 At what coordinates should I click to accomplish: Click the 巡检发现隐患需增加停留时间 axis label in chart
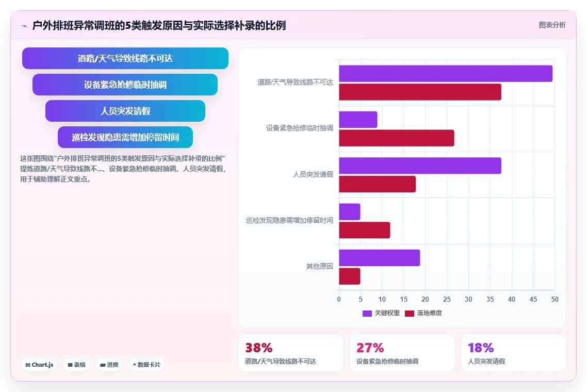289,220
